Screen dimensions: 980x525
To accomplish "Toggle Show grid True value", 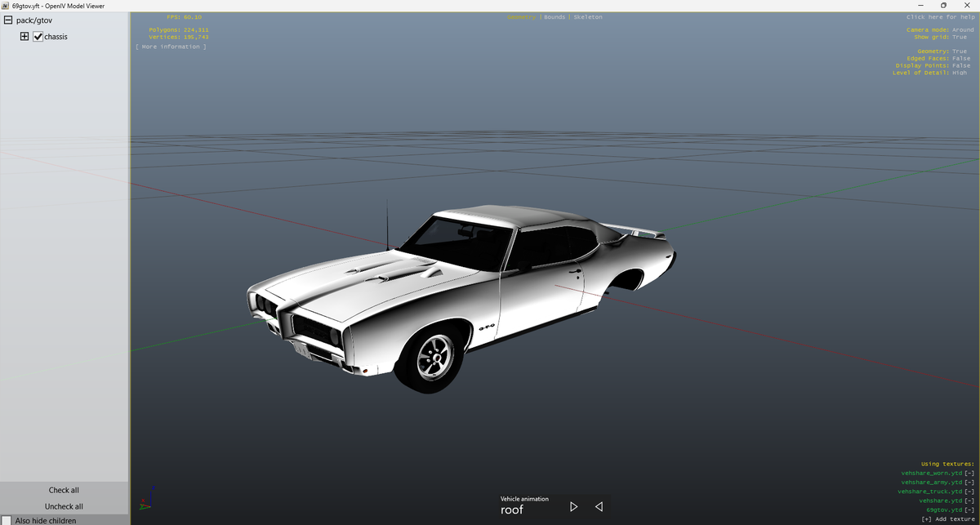I will pyautogui.click(x=960, y=37).
